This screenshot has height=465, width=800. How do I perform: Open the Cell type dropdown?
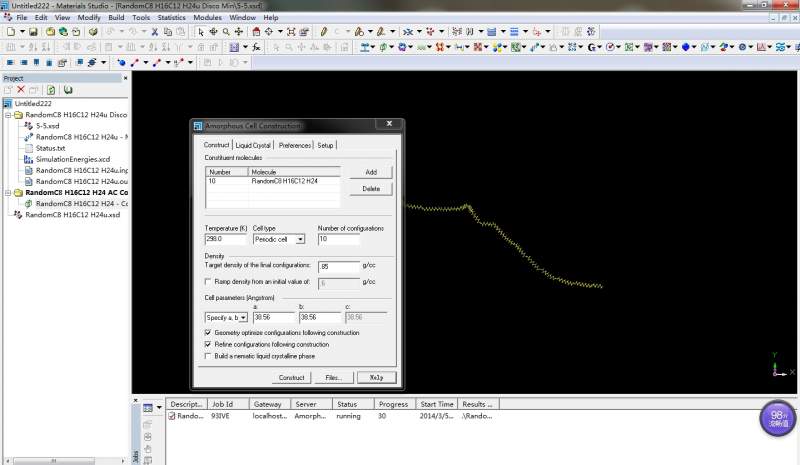(x=300, y=239)
